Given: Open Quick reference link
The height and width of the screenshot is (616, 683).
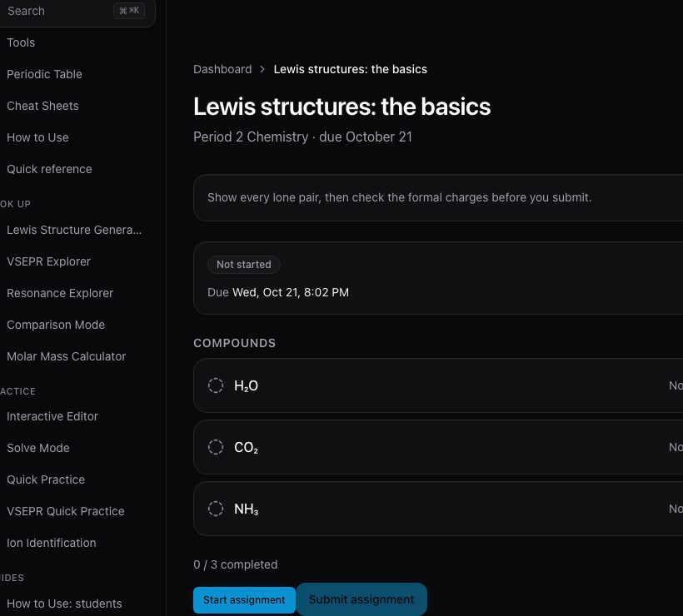Looking at the screenshot, I should pos(49,169).
